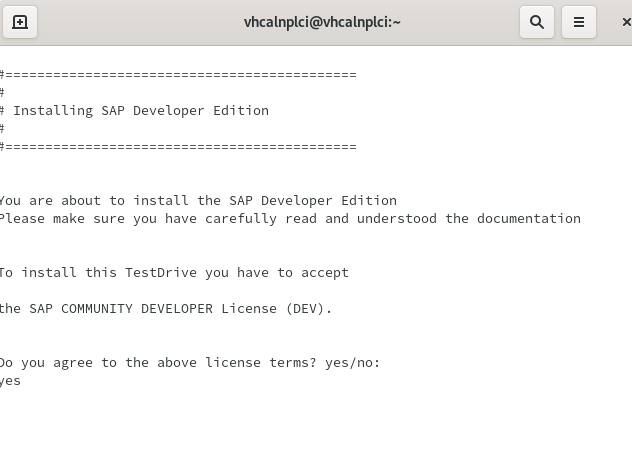
Task: Open a new terminal tab
Action: 20,22
